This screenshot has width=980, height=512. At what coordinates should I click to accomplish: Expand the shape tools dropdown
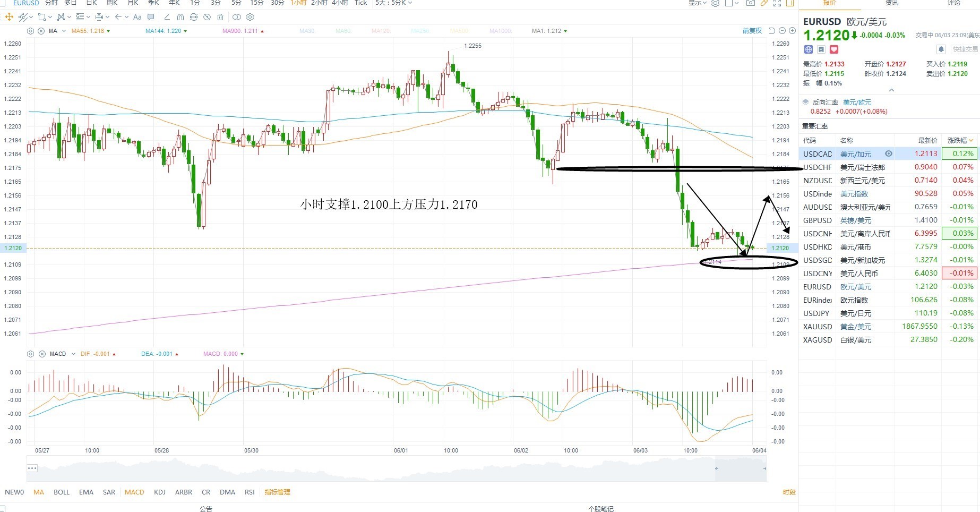[x=50, y=17]
